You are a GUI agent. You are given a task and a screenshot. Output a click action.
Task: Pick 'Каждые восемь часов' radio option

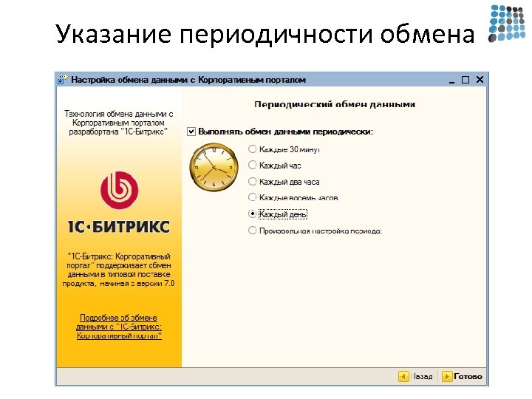(252, 197)
